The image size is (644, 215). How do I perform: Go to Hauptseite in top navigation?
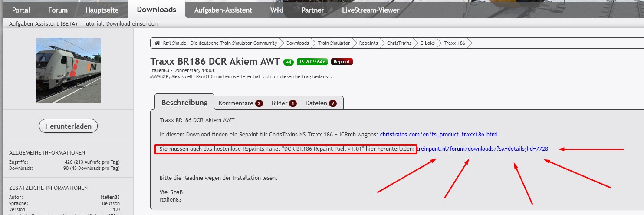click(x=102, y=10)
